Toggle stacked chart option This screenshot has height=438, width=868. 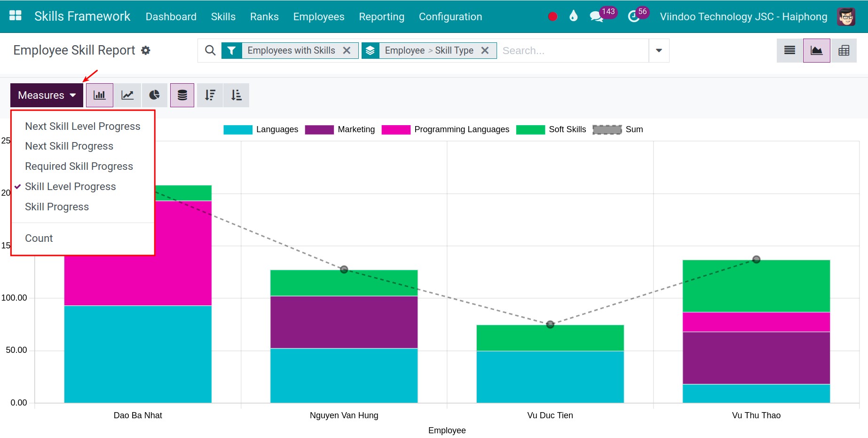(182, 95)
